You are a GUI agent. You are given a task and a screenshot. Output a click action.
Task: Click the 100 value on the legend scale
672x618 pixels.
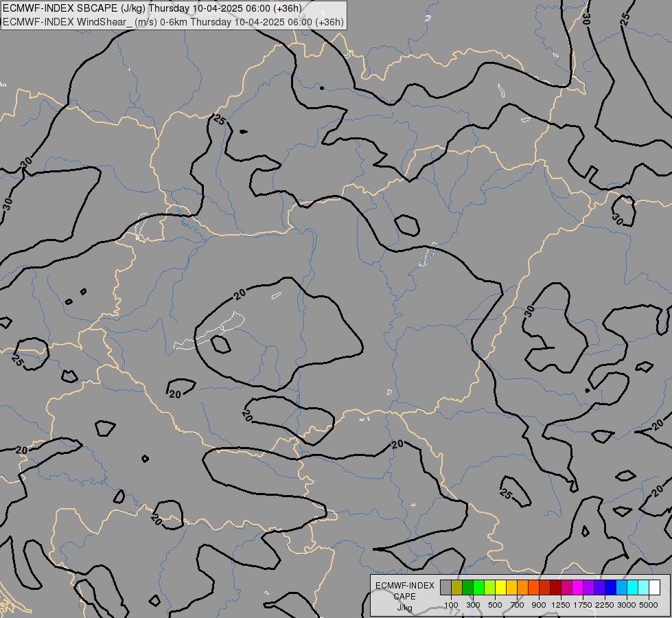click(451, 605)
